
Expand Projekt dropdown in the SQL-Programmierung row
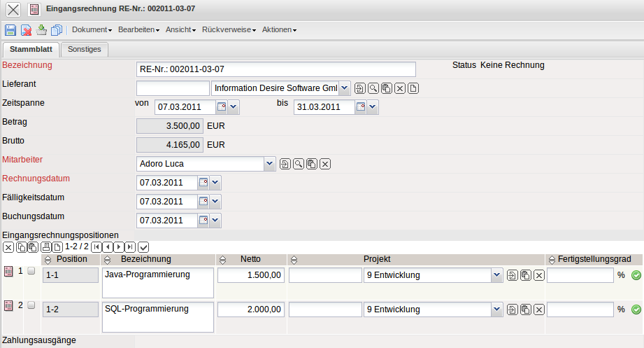(496, 309)
